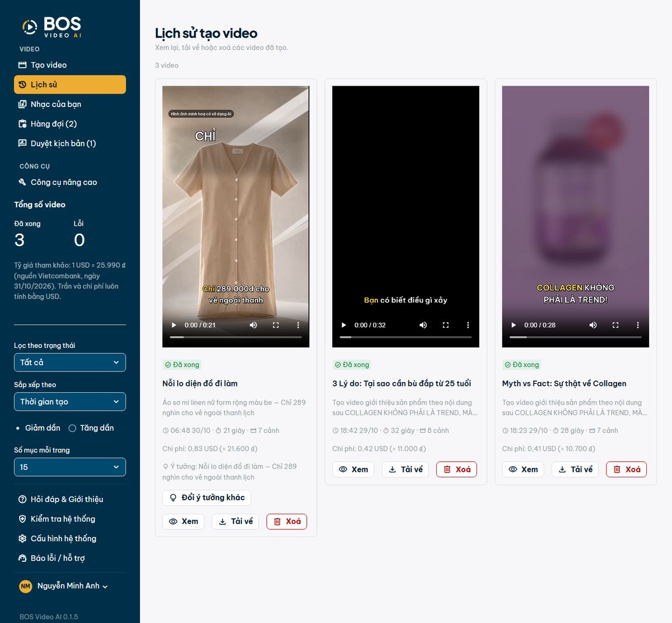Open Hàng đợi (2) queue
The width and height of the screenshot is (672, 623).
(70, 124)
